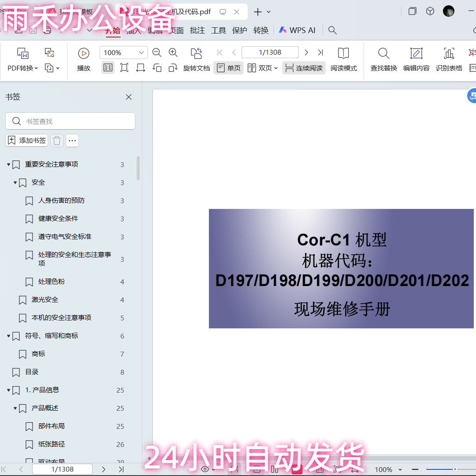Click the 书签查找 bookmark search field
The image size is (476, 476).
tap(70, 121)
